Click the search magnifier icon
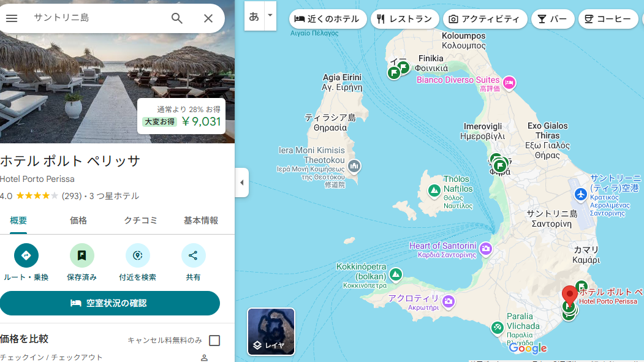644x362 pixels. tap(177, 18)
